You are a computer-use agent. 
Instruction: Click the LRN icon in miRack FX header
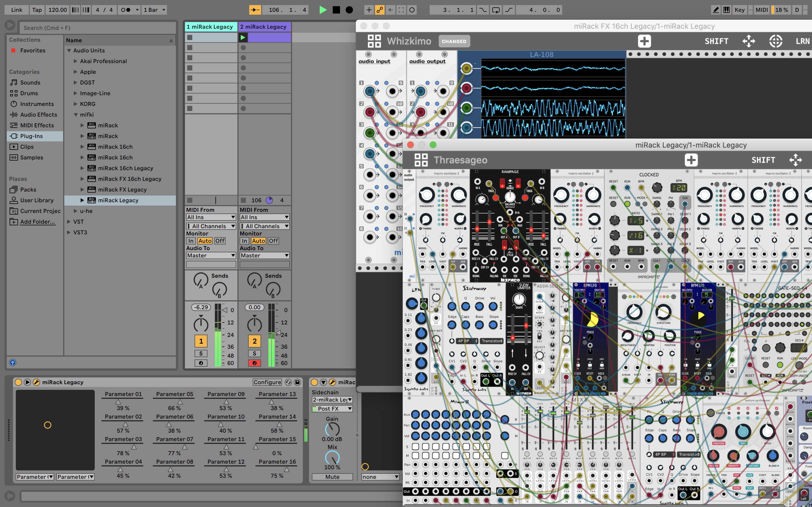(803, 41)
